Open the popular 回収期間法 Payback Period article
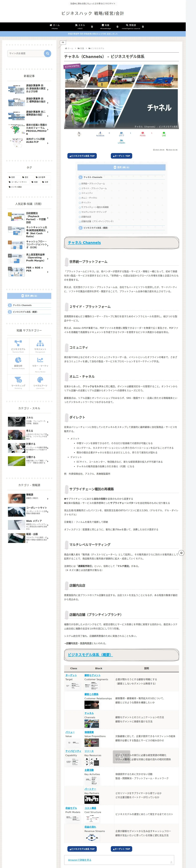The height and width of the screenshot is (868, 196). pos(29,218)
